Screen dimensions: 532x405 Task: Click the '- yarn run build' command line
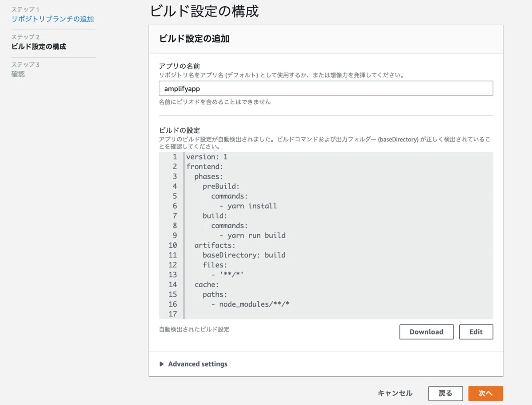252,235
